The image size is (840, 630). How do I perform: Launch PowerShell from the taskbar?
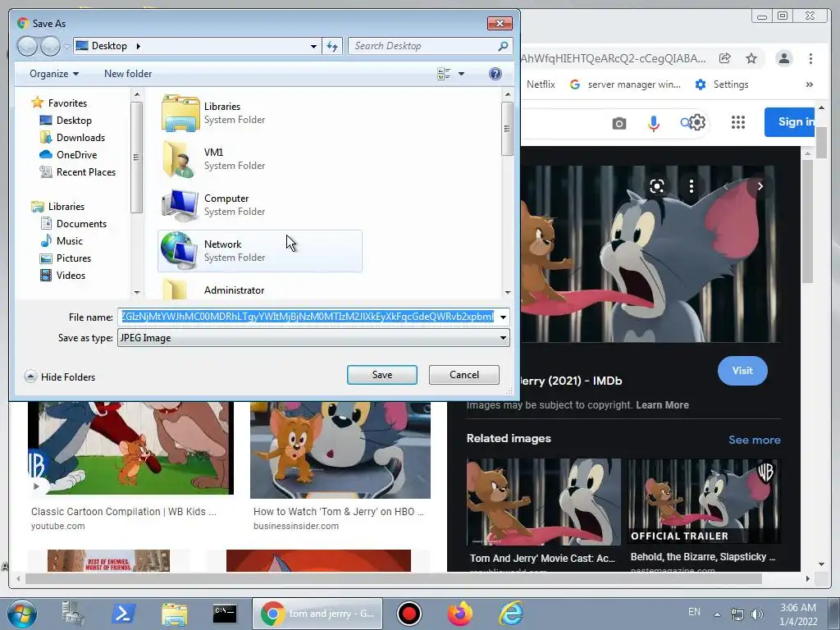click(x=123, y=614)
